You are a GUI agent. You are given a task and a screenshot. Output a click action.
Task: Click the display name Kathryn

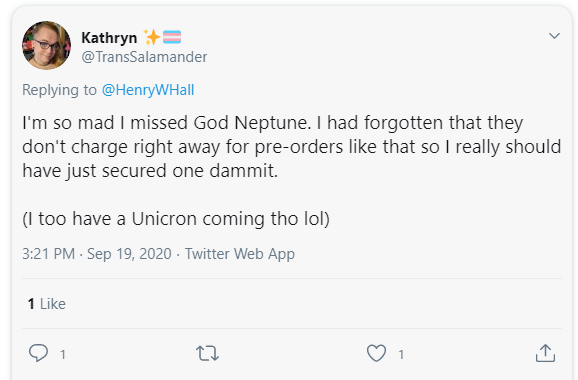click(x=109, y=38)
